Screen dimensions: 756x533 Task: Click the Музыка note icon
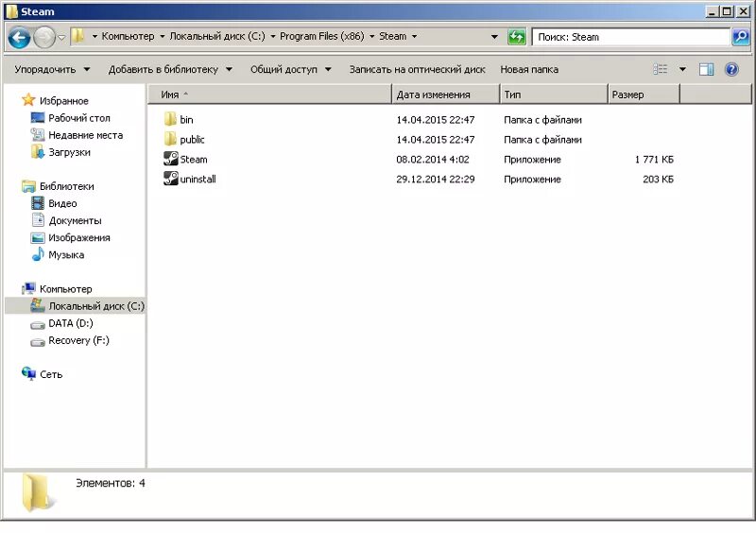point(38,253)
